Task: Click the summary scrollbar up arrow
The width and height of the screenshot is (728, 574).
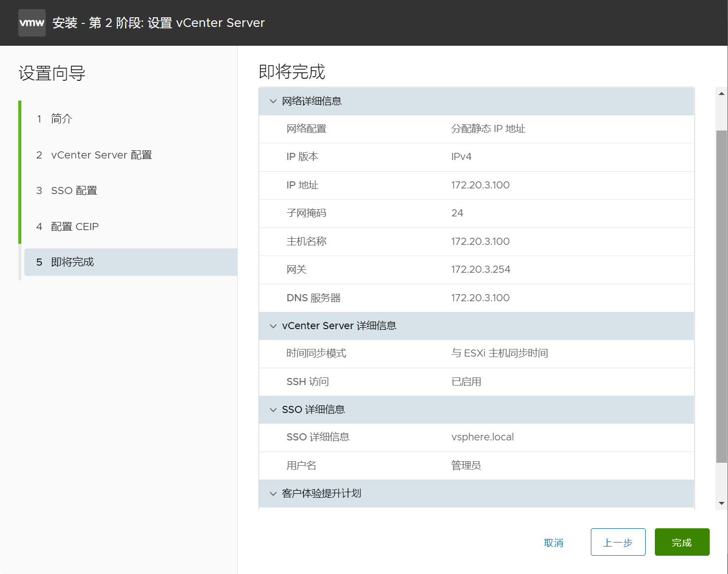Action: coord(721,93)
